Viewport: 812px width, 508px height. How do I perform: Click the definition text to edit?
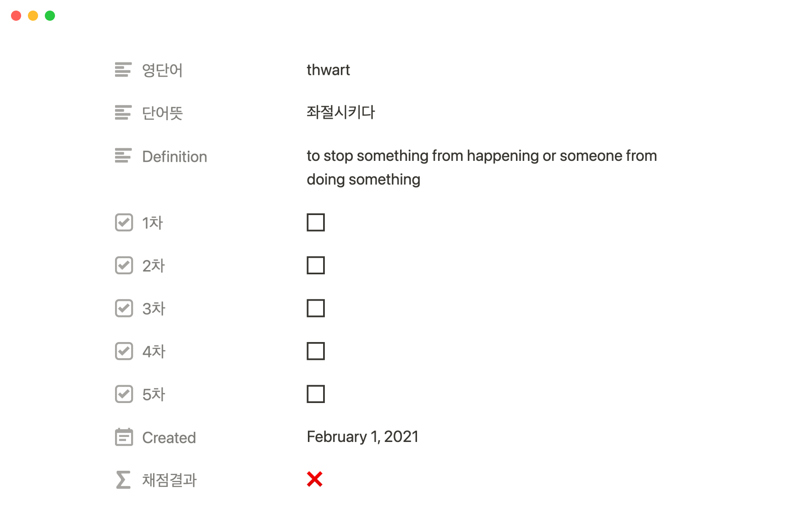481,156
